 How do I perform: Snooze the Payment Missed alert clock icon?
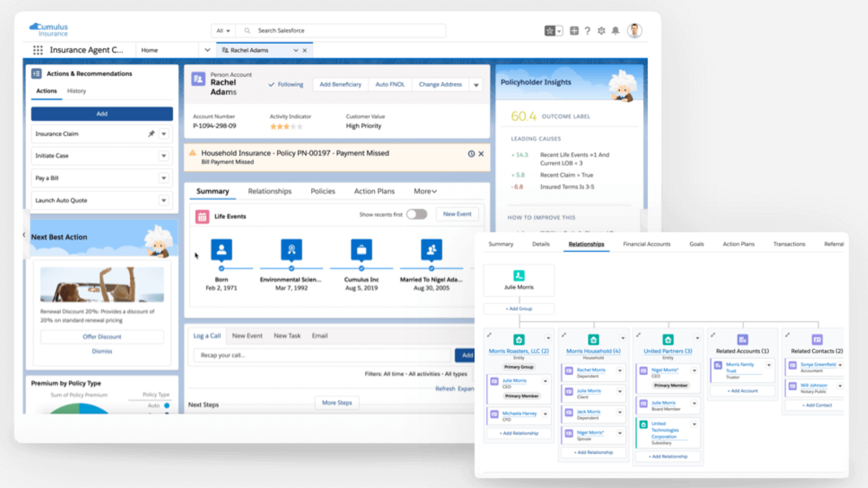point(471,154)
